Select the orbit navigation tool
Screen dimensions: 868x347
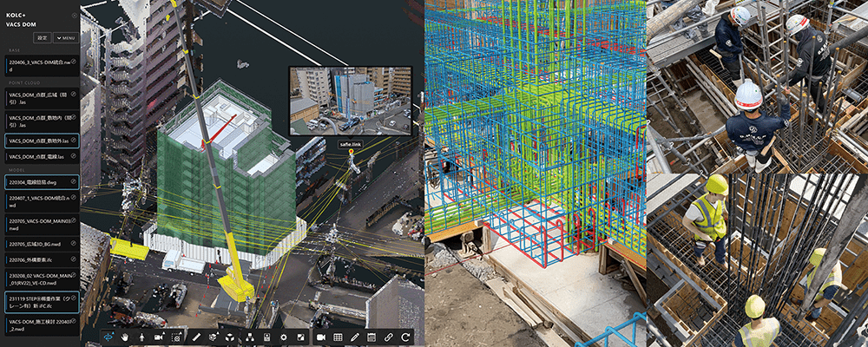[x=108, y=337]
